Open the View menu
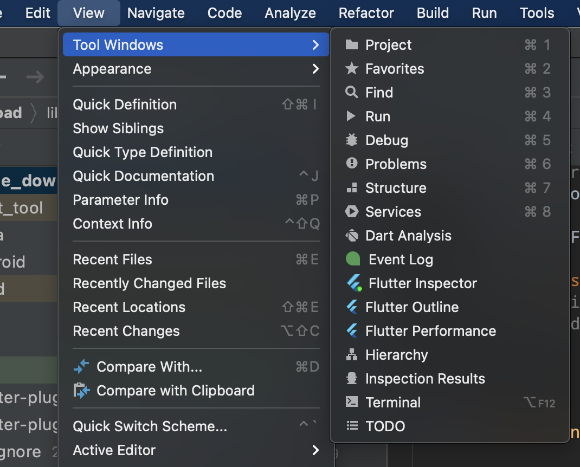 pyautogui.click(x=89, y=13)
